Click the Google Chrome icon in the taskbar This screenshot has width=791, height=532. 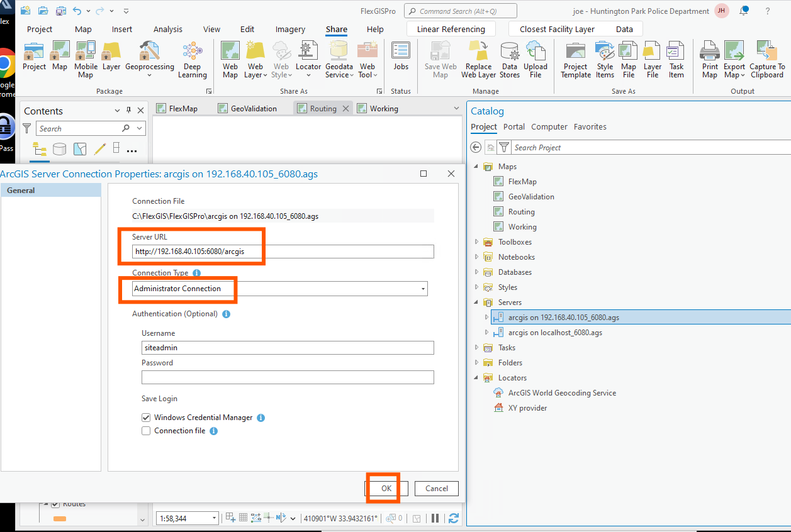[x=6, y=63]
